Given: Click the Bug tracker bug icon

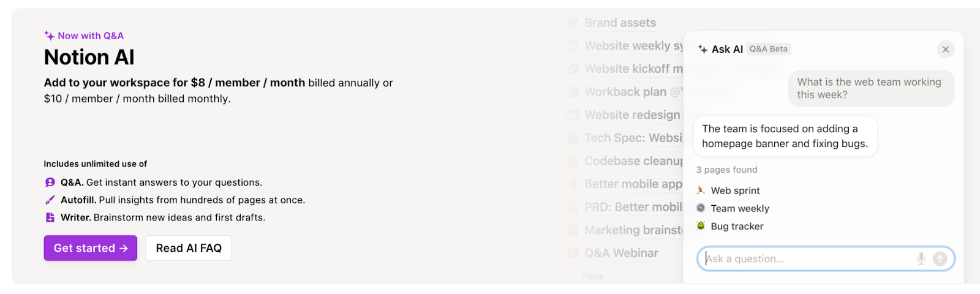Looking at the screenshot, I should [701, 226].
